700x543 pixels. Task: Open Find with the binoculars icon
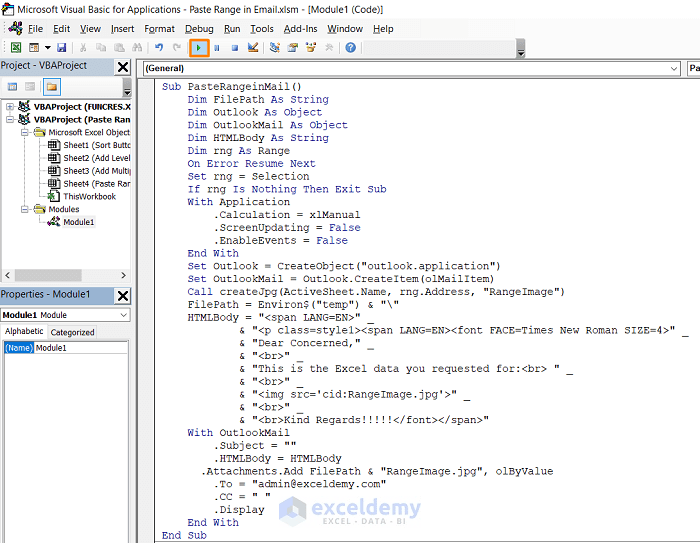pyautogui.click(x=137, y=47)
